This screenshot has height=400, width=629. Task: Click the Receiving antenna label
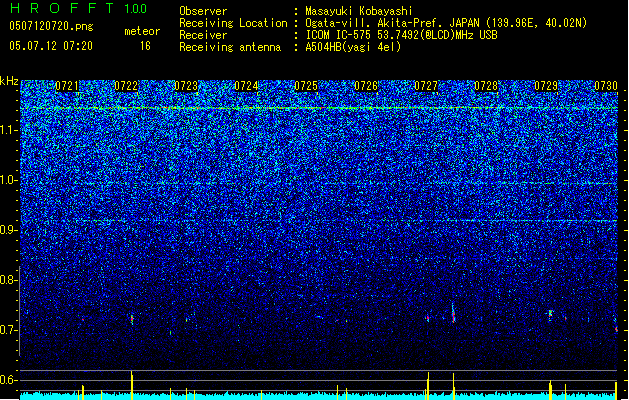pyautogui.click(x=230, y=47)
